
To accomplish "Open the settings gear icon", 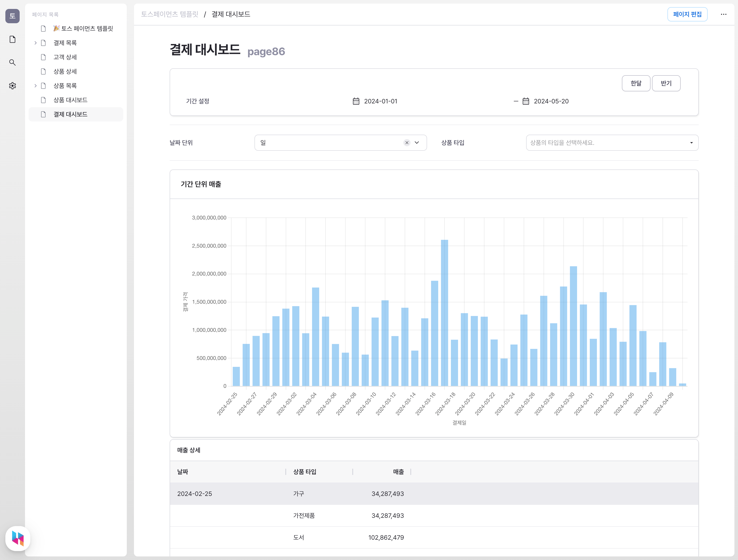I will point(12,86).
